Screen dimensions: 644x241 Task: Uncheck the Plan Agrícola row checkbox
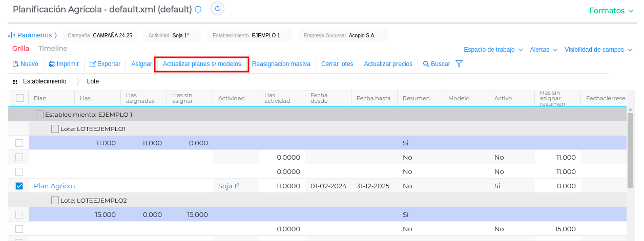point(19,186)
